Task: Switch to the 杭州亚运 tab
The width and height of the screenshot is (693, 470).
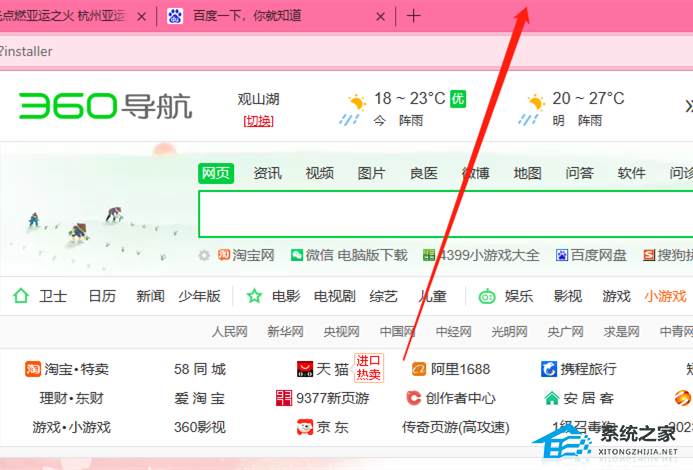Action: coord(73,16)
